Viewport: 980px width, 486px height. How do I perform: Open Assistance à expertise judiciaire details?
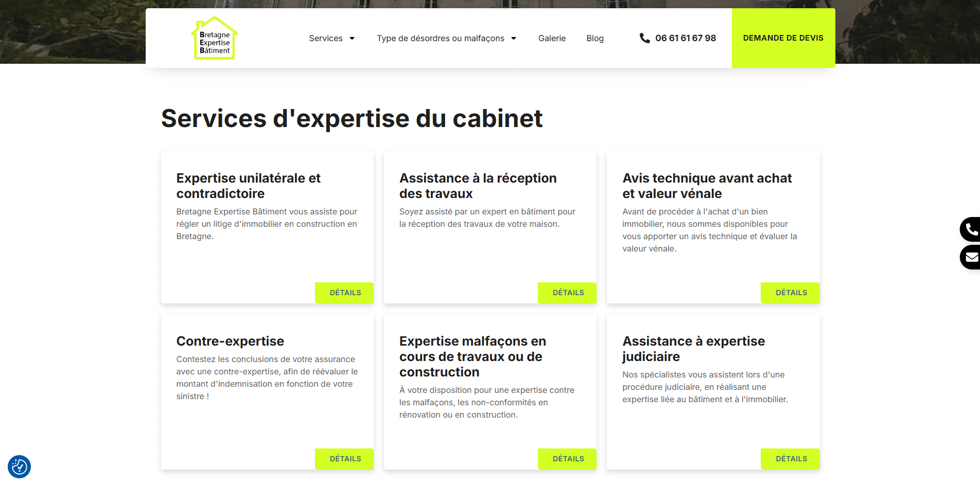pos(790,459)
